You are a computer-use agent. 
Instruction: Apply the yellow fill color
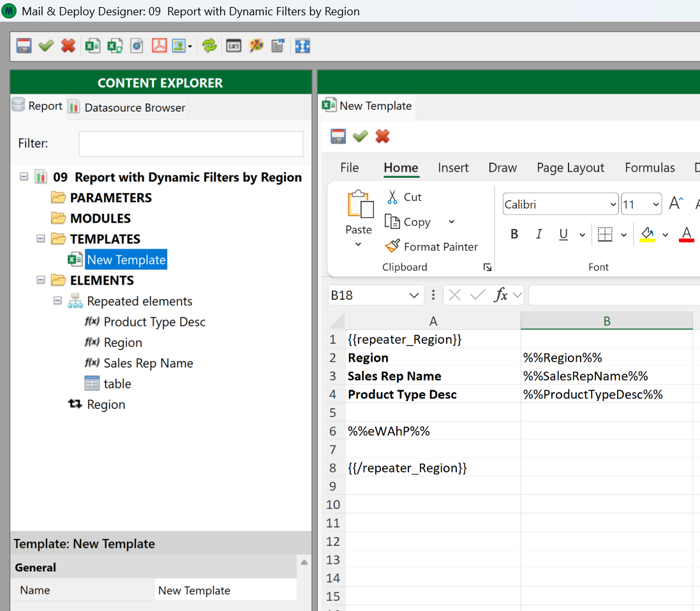click(x=647, y=235)
